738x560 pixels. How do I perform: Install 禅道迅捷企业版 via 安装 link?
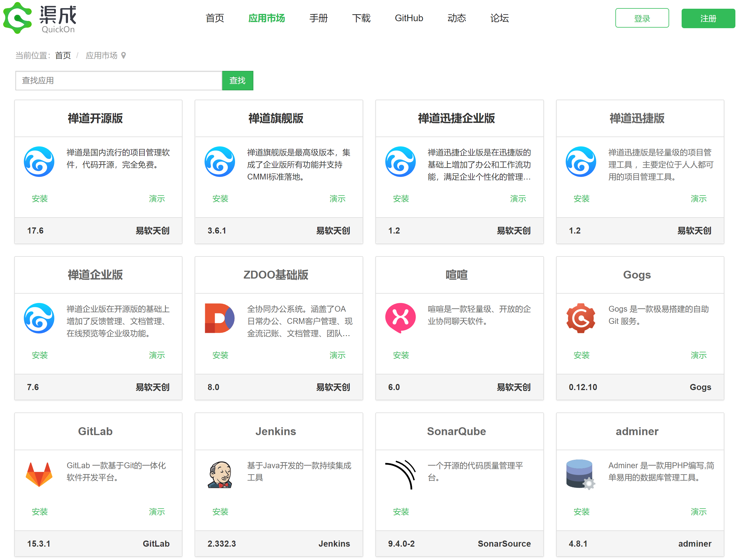click(x=401, y=198)
